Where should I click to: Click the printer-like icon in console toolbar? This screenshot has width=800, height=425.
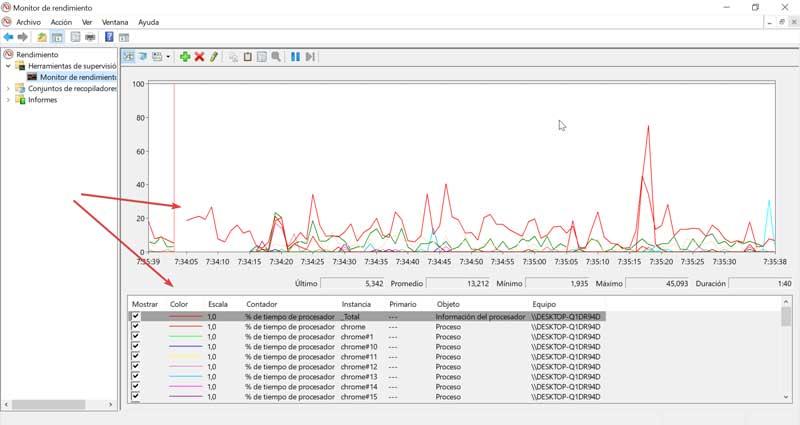[90, 37]
